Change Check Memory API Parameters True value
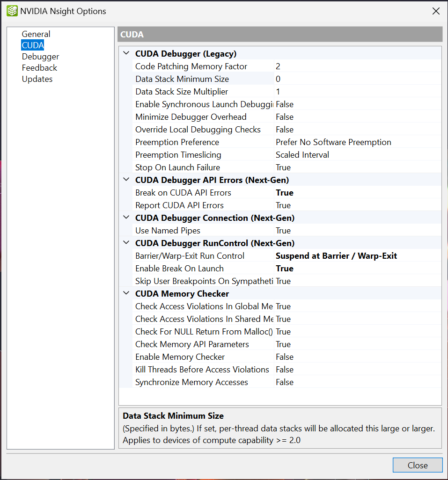This screenshot has width=448, height=480. click(x=357, y=344)
